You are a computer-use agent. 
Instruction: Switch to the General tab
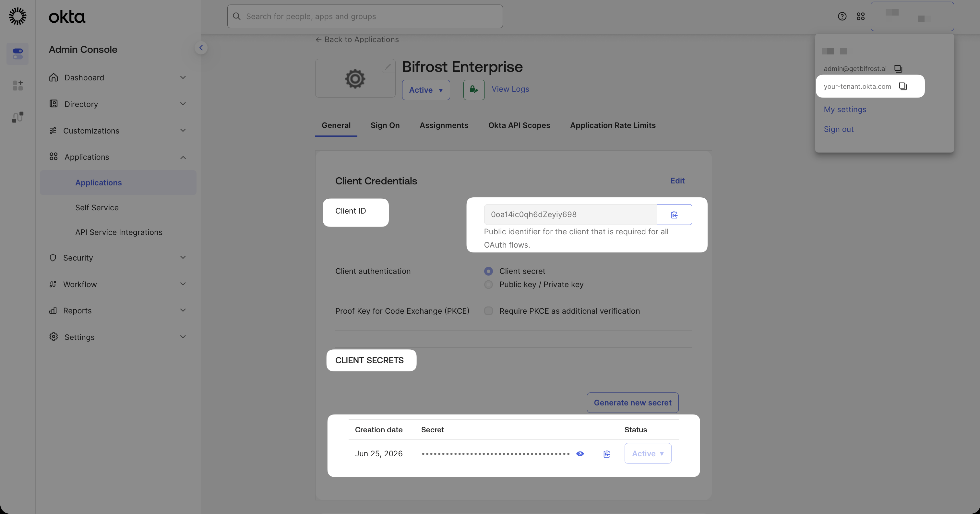coord(336,125)
